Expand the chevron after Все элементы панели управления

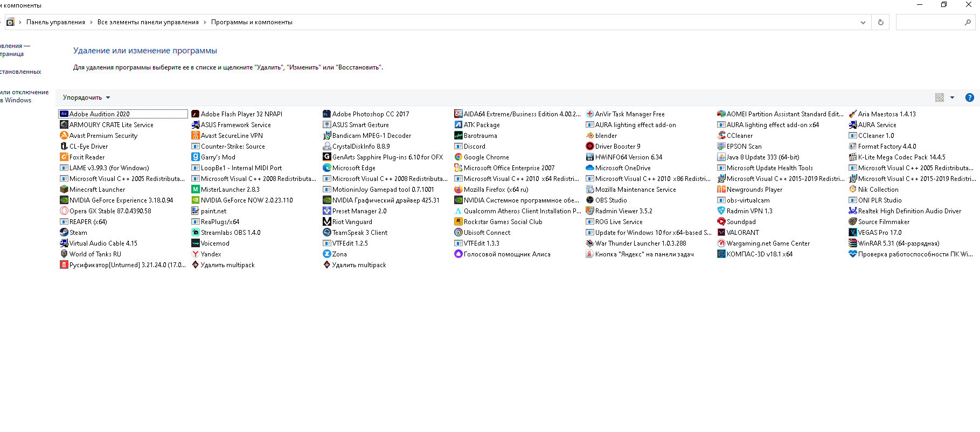pos(205,22)
